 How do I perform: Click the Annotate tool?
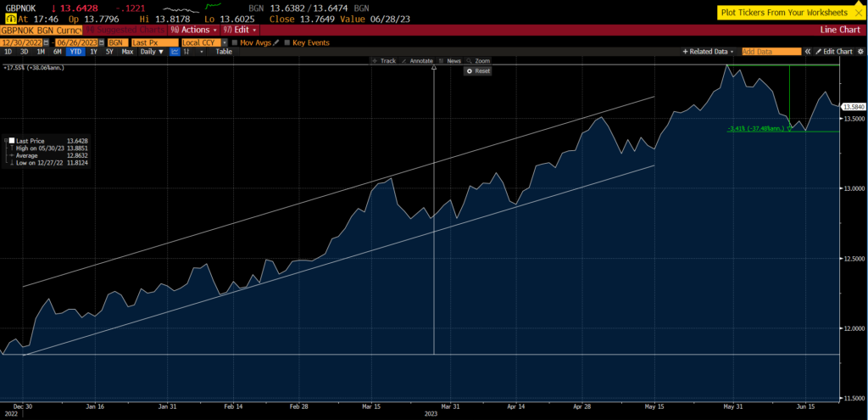point(416,60)
